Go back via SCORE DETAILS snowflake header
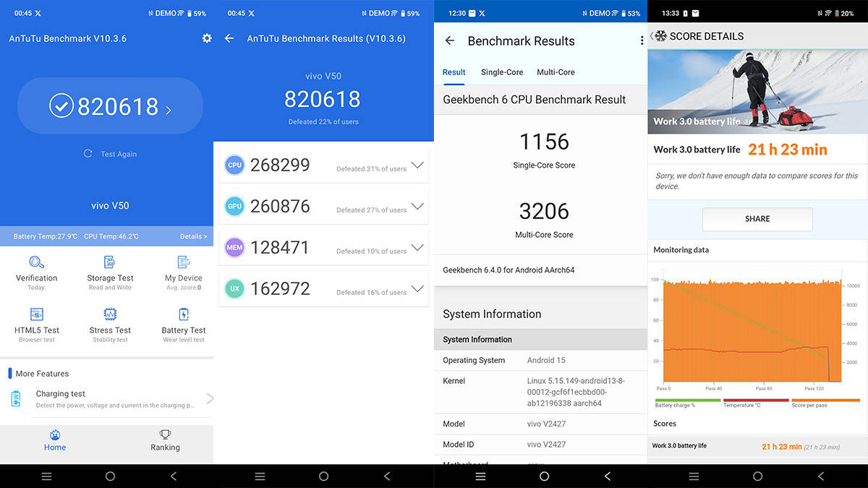 point(658,36)
